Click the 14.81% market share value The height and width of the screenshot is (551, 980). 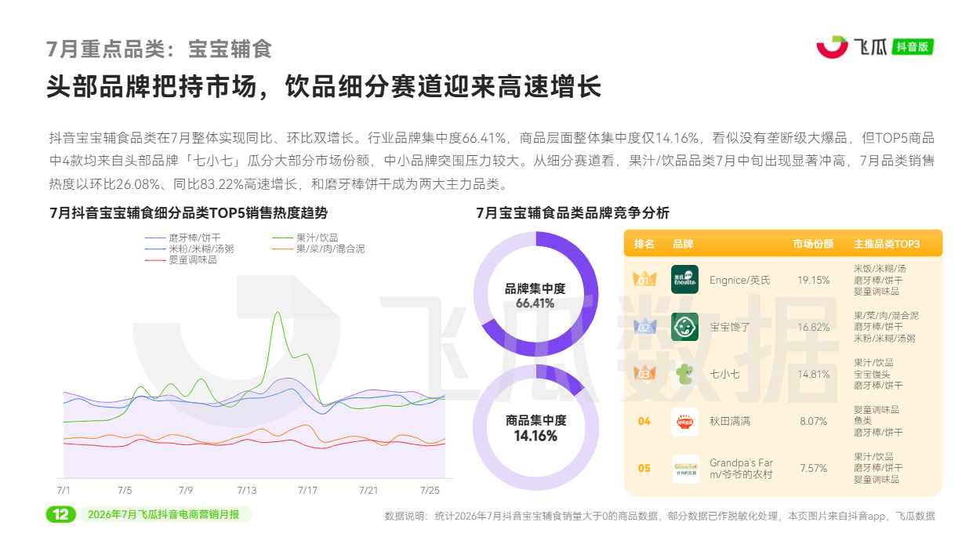[814, 374]
